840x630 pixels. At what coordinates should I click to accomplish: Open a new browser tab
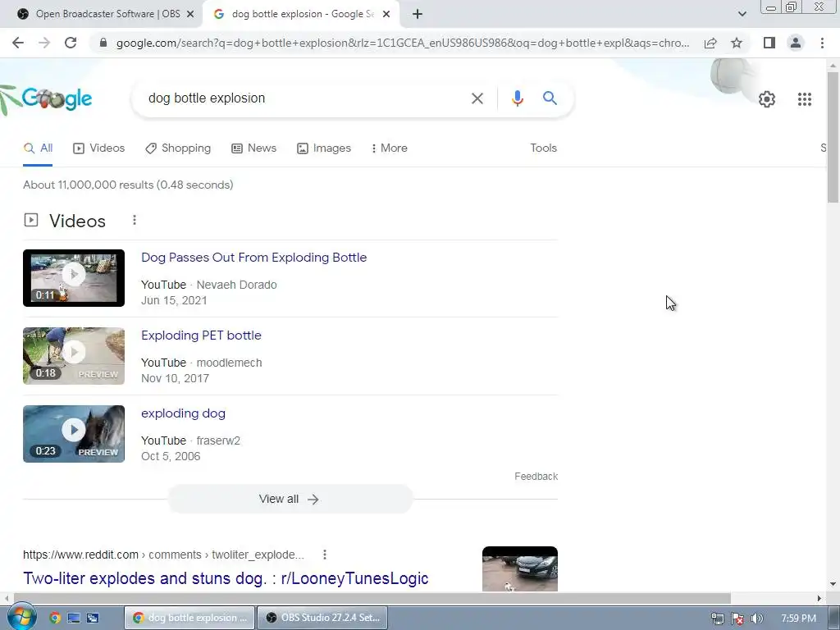pyautogui.click(x=418, y=15)
